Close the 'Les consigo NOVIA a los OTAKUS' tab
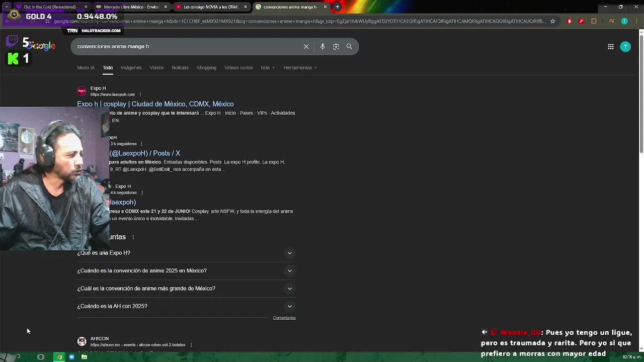The width and height of the screenshot is (644, 362). coord(246,7)
